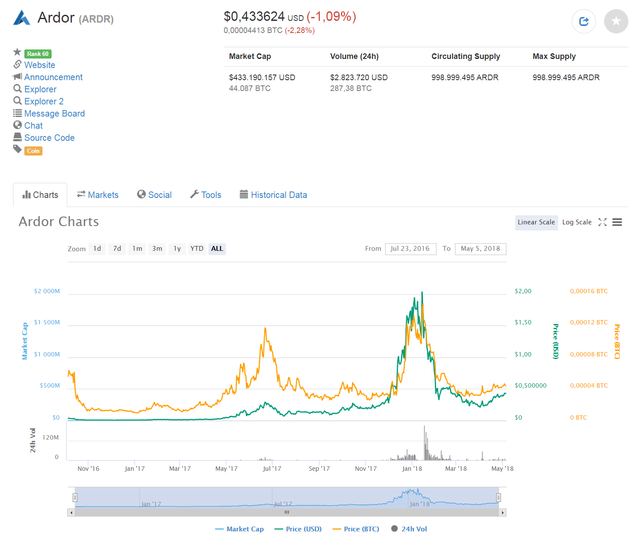Click the Rank 60 green badge
Screen dimensions: 640x539
(x=38, y=54)
